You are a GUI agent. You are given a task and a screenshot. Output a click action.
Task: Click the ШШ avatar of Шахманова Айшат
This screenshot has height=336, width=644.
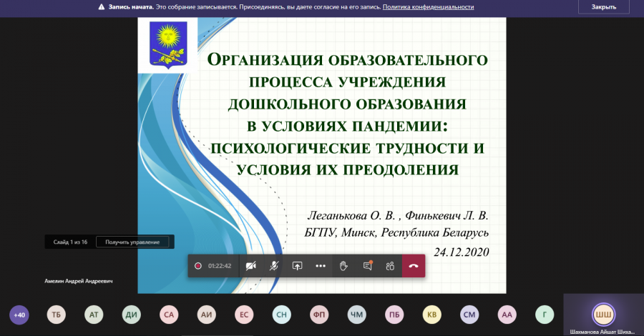click(x=603, y=315)
